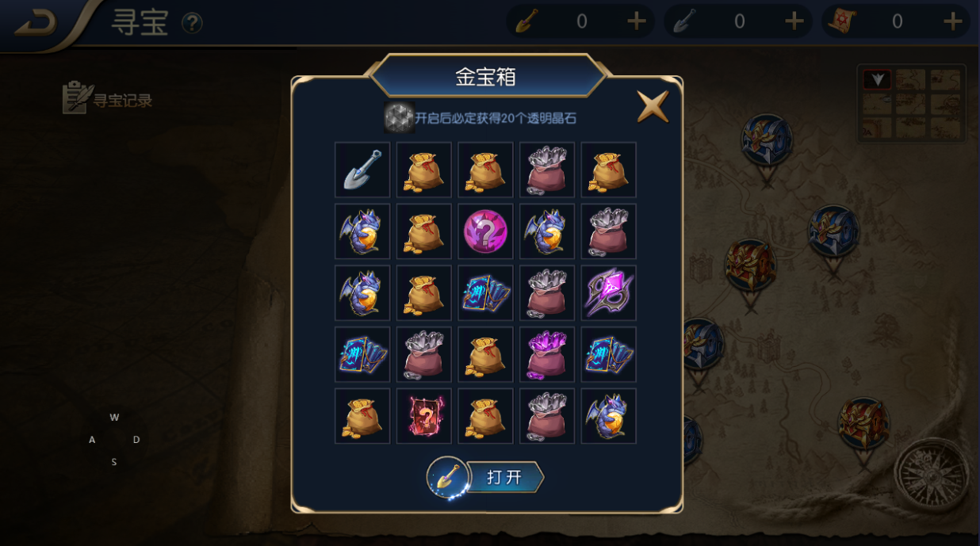Screen dimensions: 980x546
Task: Click the help question mark beside 寻宝
Action: click(192, 23)
